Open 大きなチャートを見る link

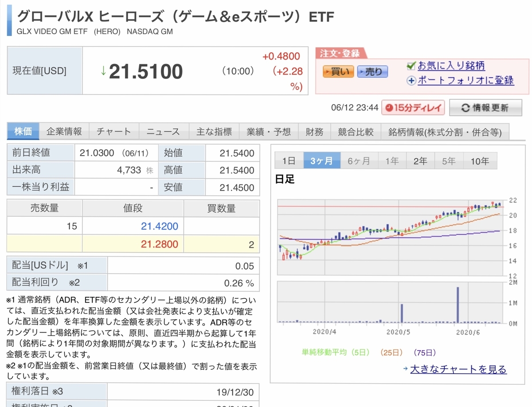pos(458,369)
